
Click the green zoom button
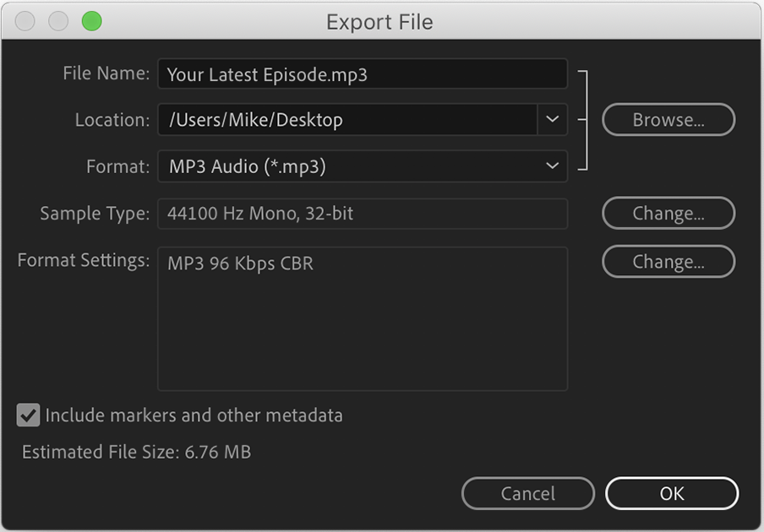[x=89, y=21]
